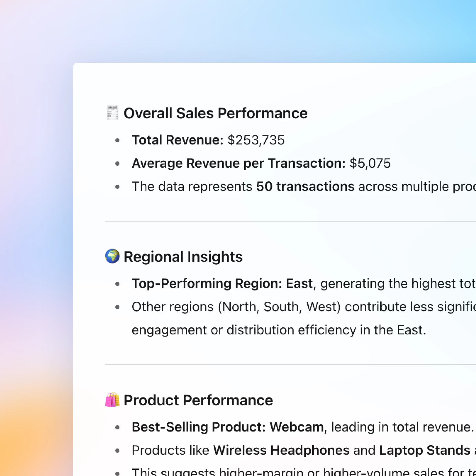Click the $5,075 average value
Screen dimensions: 476x476
tap(370, 163)
